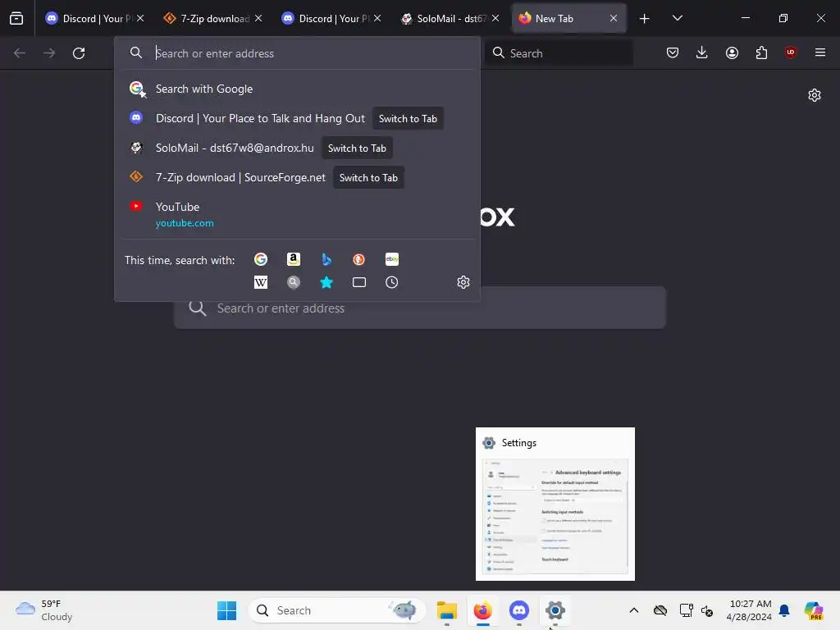Open the weather widget showing 59°F
The height and width of the screenshot is (630, 840).
44,610
